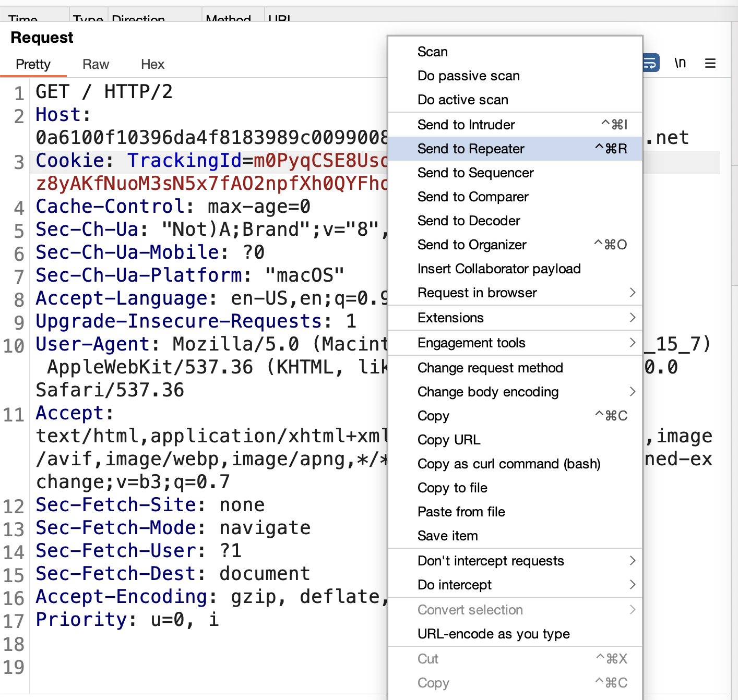Expand the Don't intercept requests submenu arrow
Viewport: 738px width, 700px height.
(x=633, y=561)
